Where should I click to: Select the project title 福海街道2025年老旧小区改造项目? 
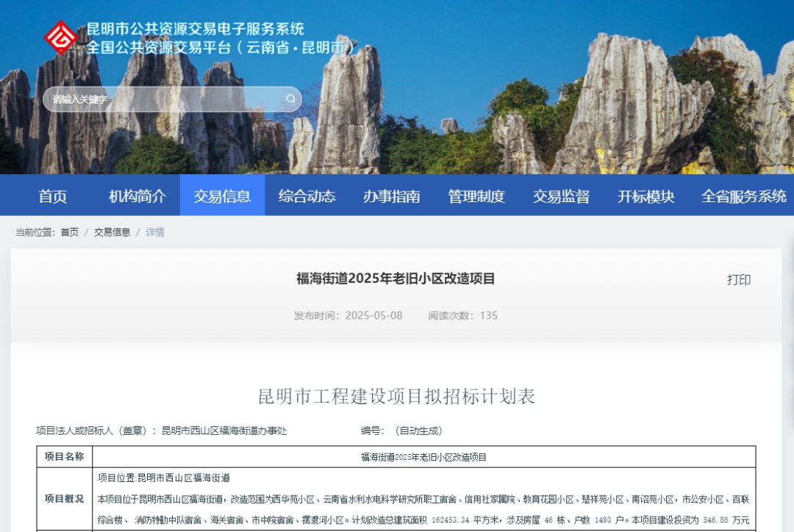395,278
